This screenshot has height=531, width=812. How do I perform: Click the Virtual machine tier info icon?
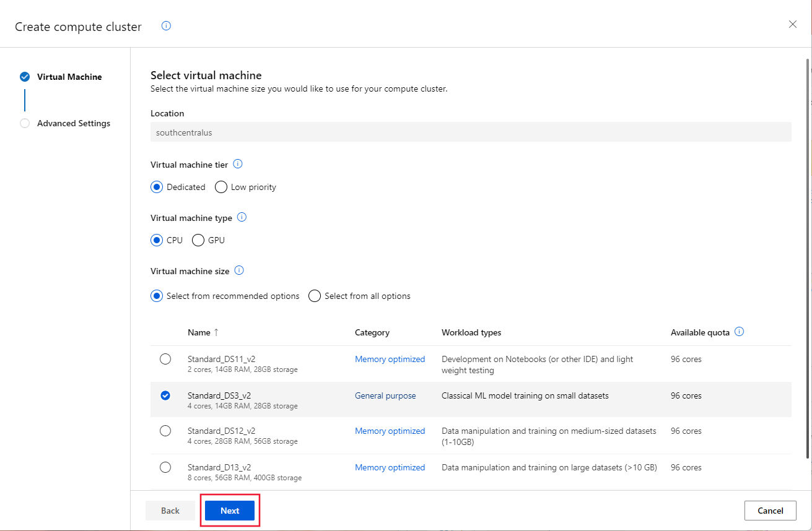(238, 164)
